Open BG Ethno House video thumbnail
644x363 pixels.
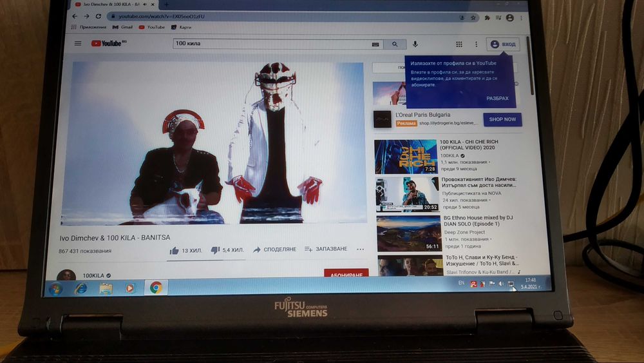click(409, 233)
